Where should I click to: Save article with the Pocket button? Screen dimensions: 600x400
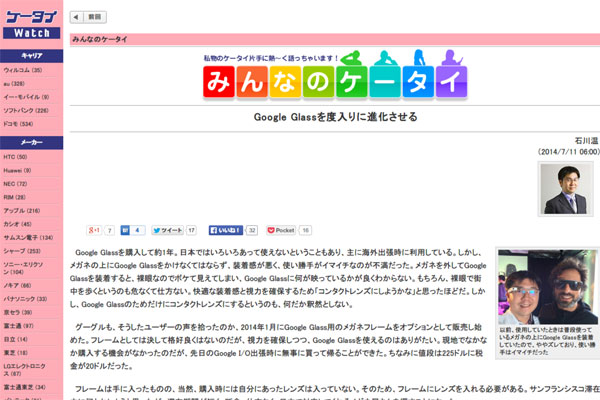[x=281, y=230]
